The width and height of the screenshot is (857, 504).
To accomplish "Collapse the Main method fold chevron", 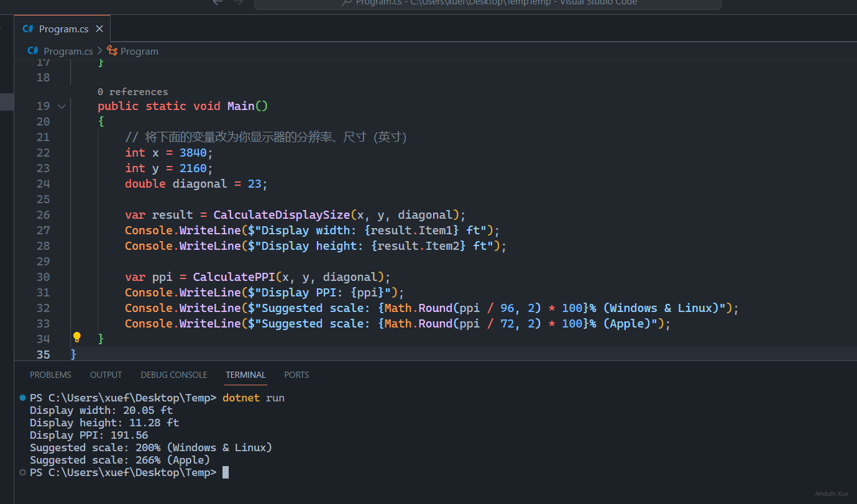I will point(62,106).
